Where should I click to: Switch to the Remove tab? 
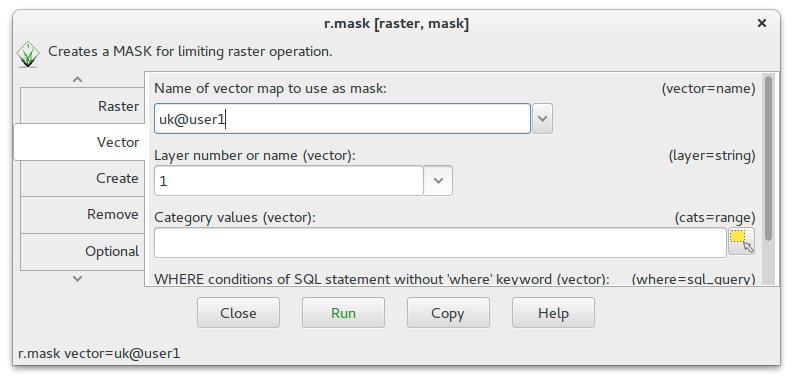(82, 215)
